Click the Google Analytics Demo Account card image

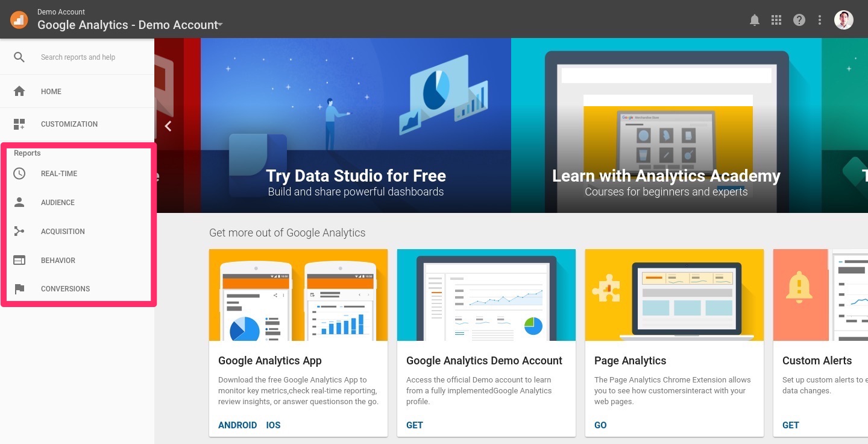coord(486,295)
